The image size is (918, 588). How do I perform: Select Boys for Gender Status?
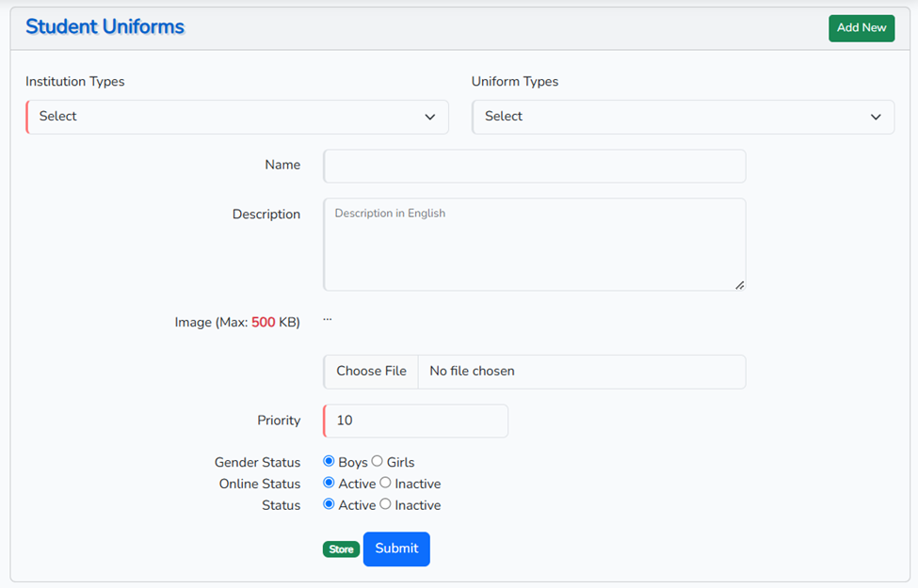coord(329,462)
